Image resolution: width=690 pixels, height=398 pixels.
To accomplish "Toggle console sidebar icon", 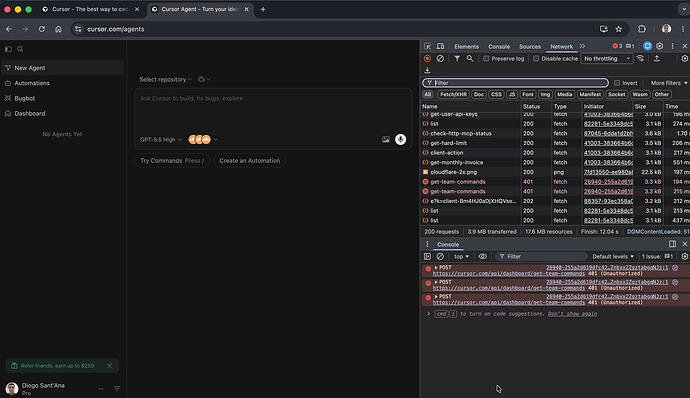I will [x=427, y=256].
